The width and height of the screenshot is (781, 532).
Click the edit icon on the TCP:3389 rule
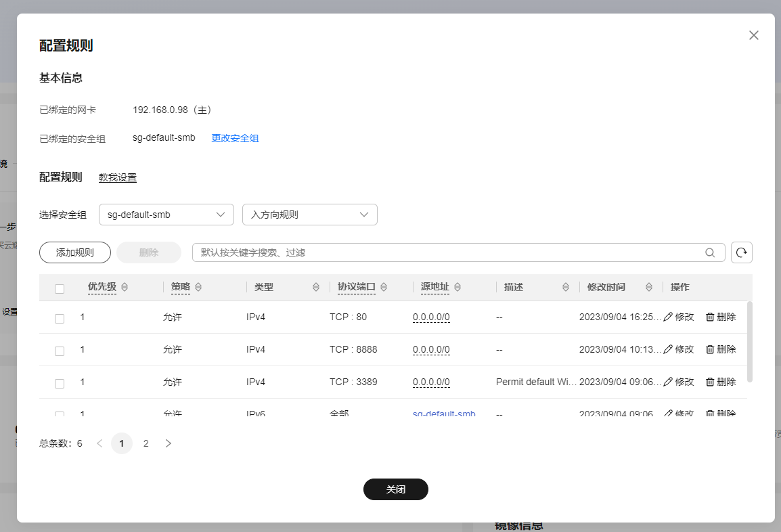(x=669, y=381)
